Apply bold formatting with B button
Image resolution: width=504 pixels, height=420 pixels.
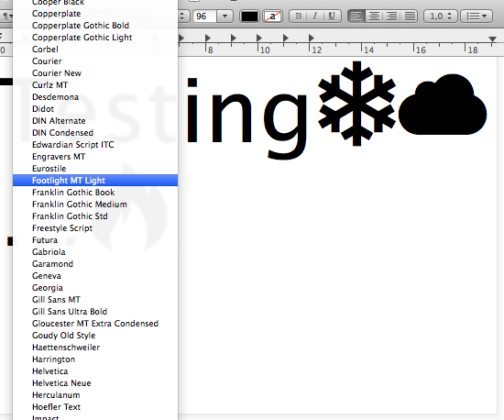coord(298,17)
